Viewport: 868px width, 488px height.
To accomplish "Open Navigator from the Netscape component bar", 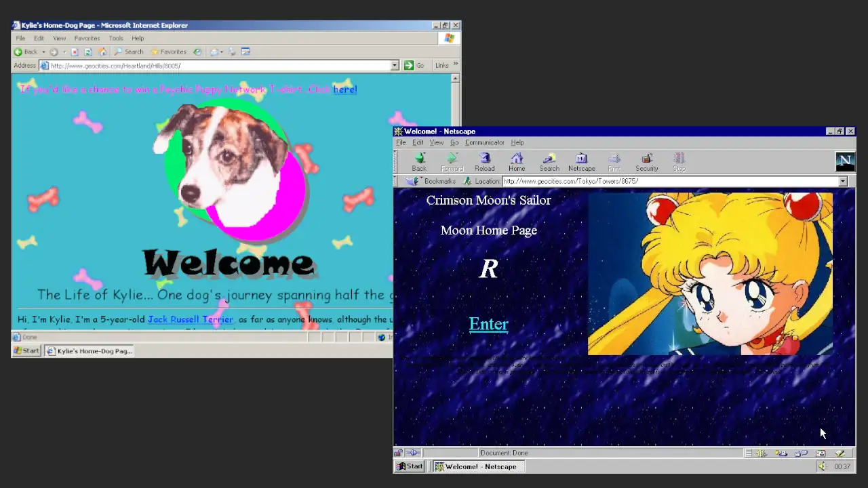I will tap(762, 453).
